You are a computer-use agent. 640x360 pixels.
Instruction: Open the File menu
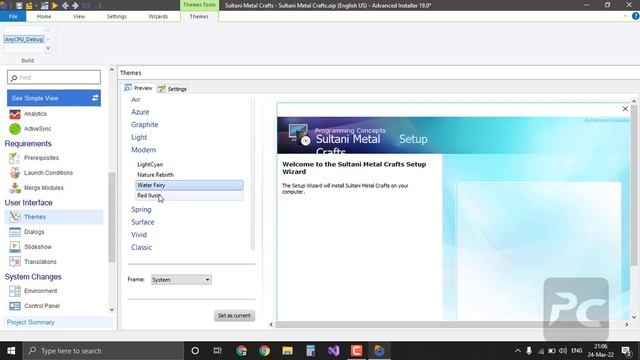point(13,16)
